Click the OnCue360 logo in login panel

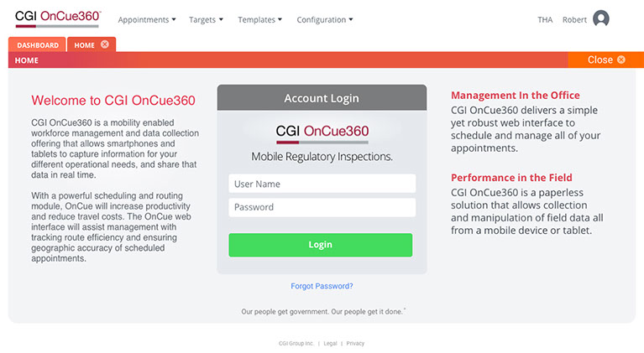322,133
